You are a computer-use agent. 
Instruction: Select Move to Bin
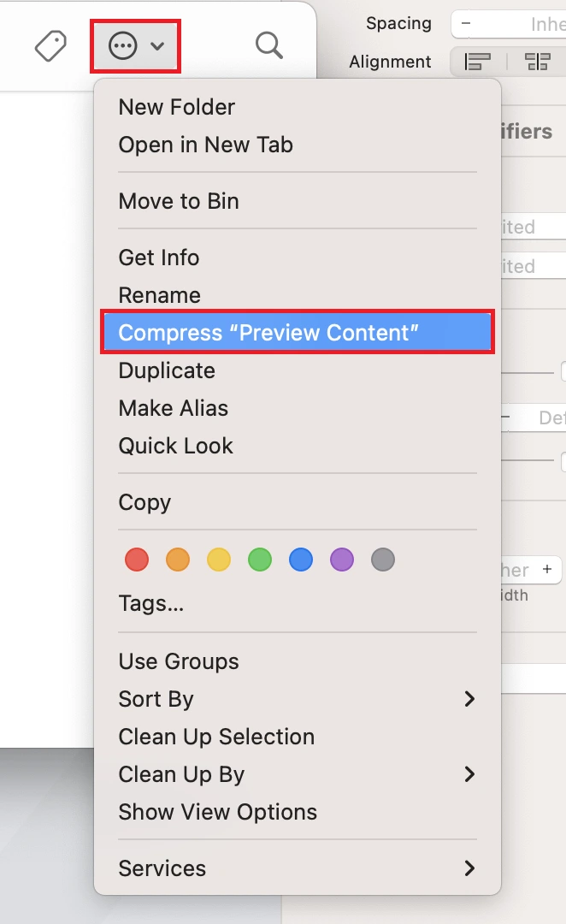[x=178, y=201]
